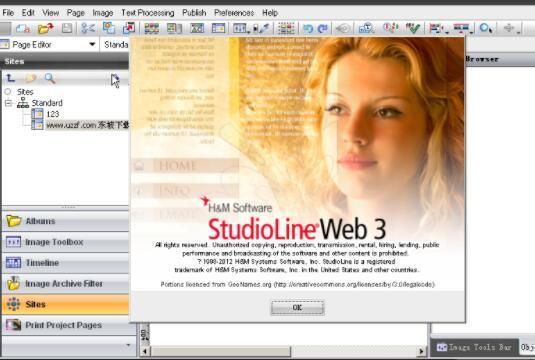The width and height of the screenshot is (535, 360).
Task: Click the save floppy disk icon
Action: point(67,28)
